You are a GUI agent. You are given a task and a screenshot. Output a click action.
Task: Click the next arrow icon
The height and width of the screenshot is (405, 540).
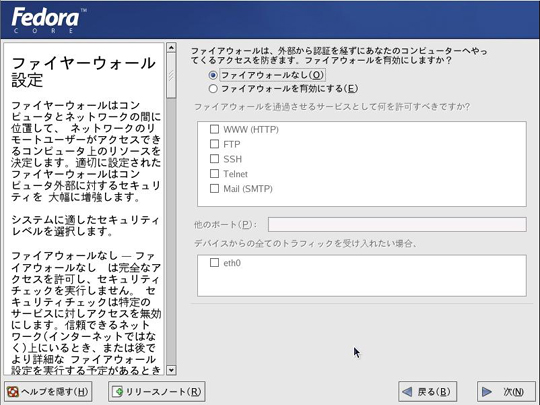pyautogui.click(x=487, y=392)
